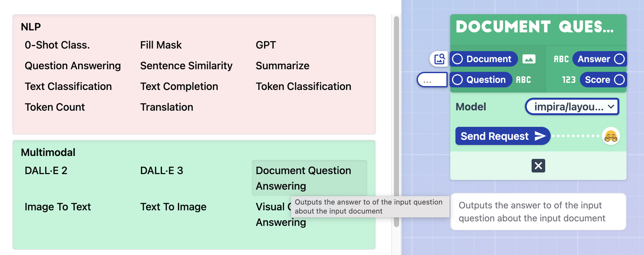Toggle the Question input port circle
The width and height of the screenshot is (644, 255).
[x=457, y=80]
